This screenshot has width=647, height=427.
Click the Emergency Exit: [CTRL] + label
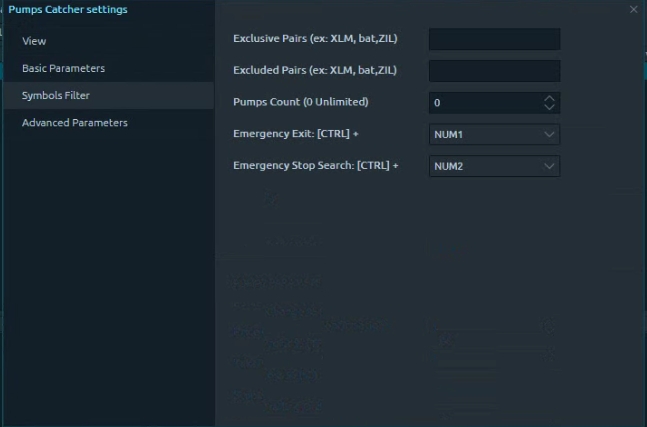pyautogui.click(x=295, y=133)
